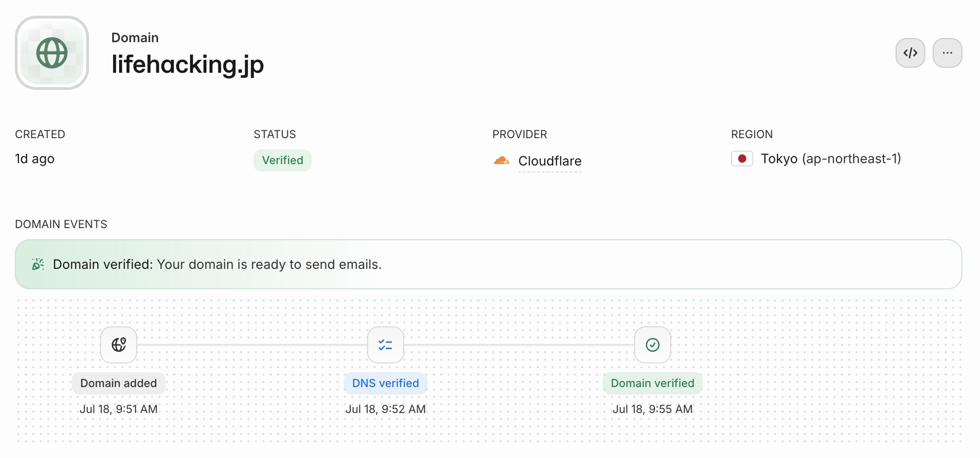
Task: Click the Japan flag region icon
Action: pyautogui.click(x=742, y=159)
